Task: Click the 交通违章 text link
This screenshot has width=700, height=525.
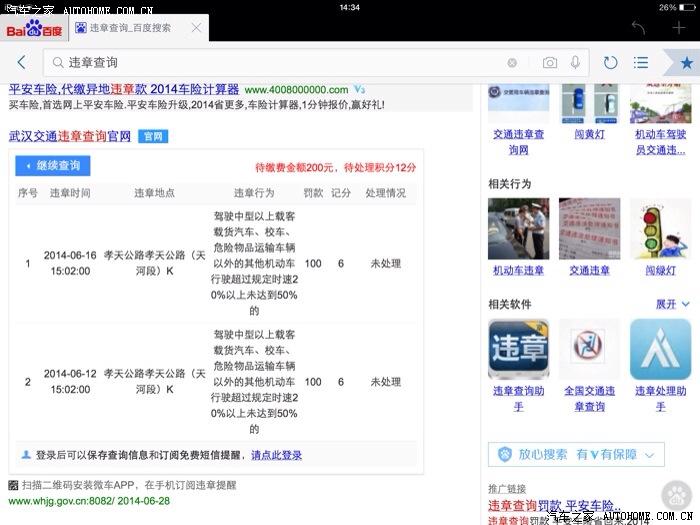Action: point(589,271)
